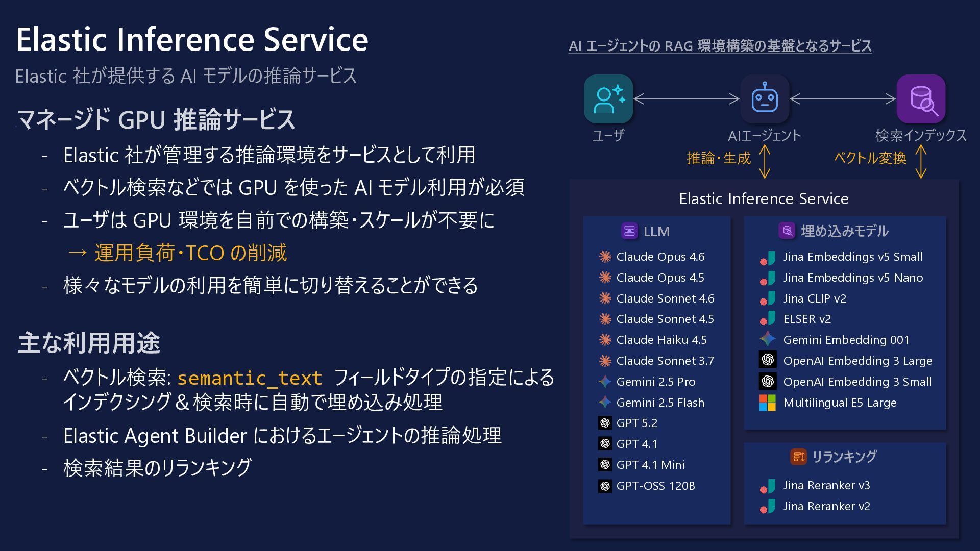Click the Jina logo beside ELSER v2

[768, 319]
